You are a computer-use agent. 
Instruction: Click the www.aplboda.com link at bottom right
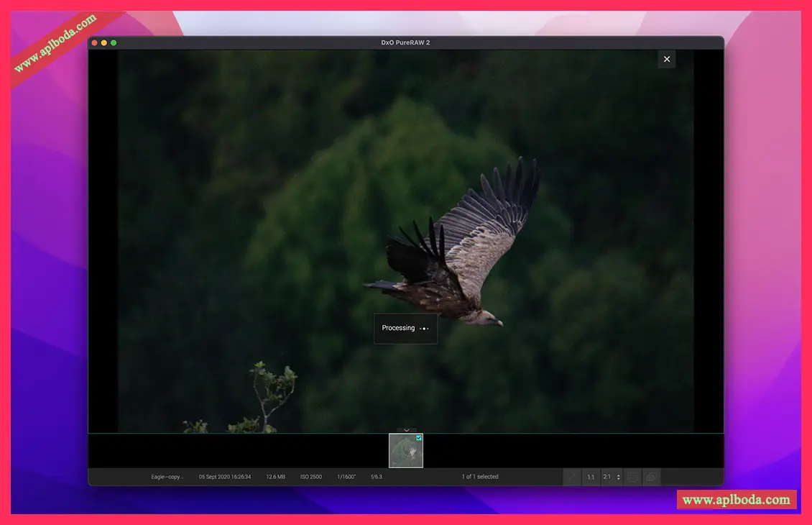point(736,500)
